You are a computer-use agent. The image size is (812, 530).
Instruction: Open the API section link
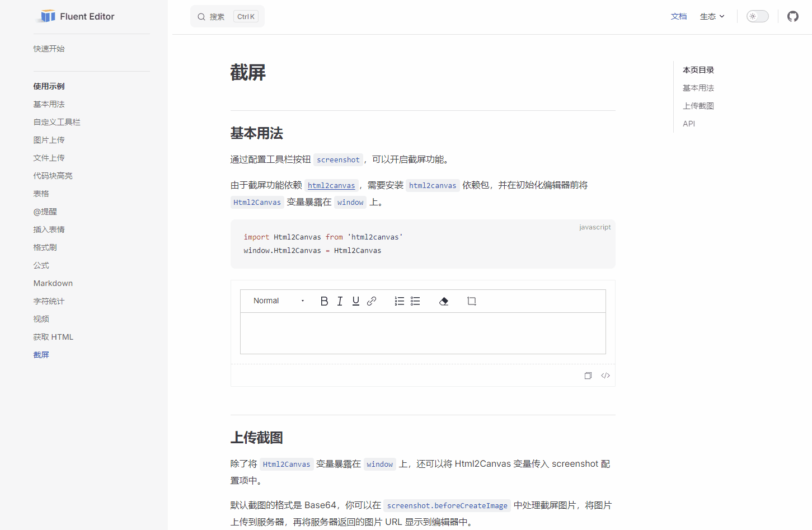689,124
